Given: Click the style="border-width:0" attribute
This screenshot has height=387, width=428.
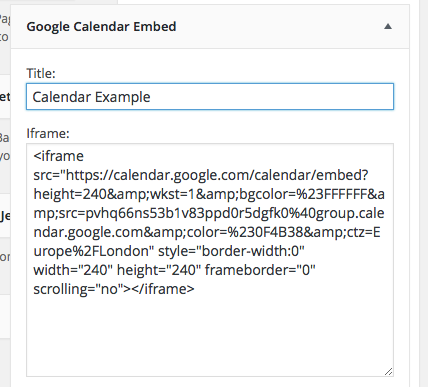Looking at the screenshot, I should click(x=231, y=251).
